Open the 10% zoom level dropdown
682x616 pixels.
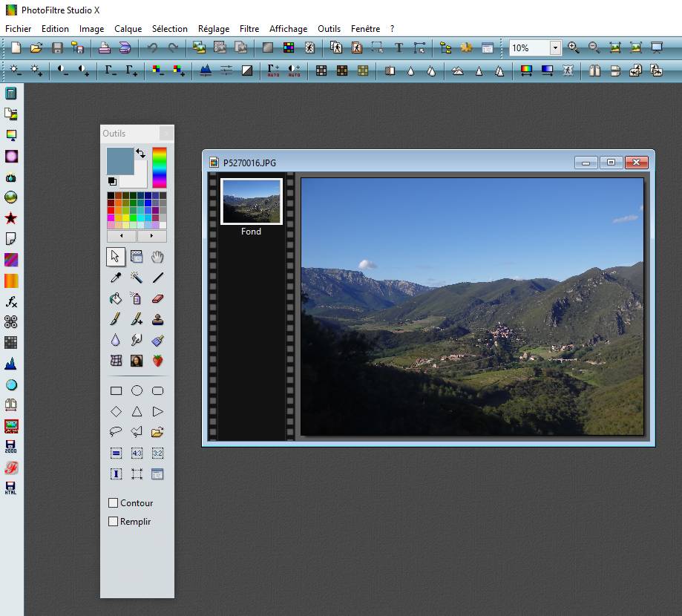point(555,47)
